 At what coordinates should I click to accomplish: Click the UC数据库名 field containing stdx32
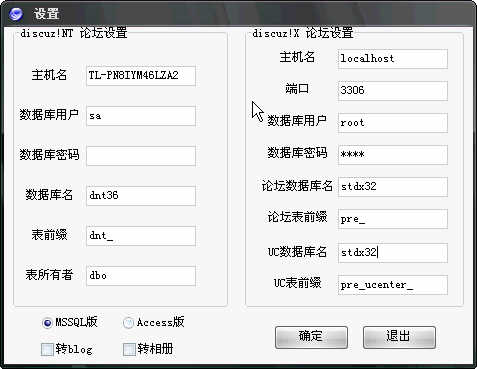(393, 253)
